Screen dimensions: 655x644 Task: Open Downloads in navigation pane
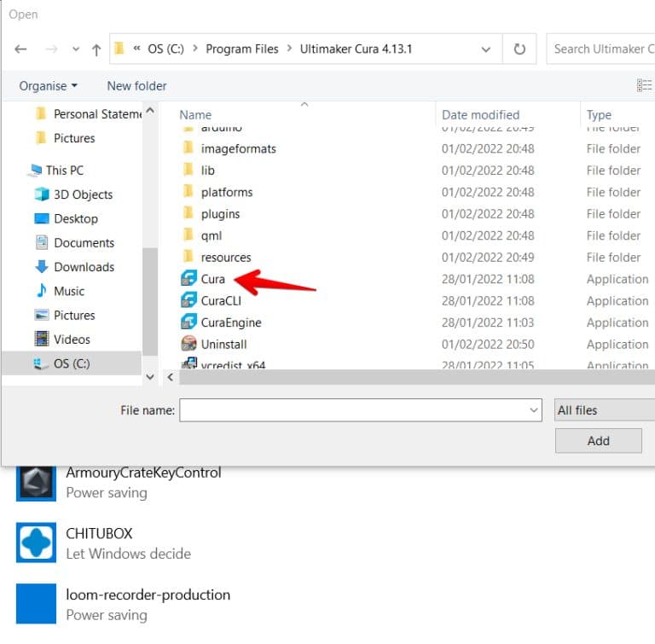74,267
